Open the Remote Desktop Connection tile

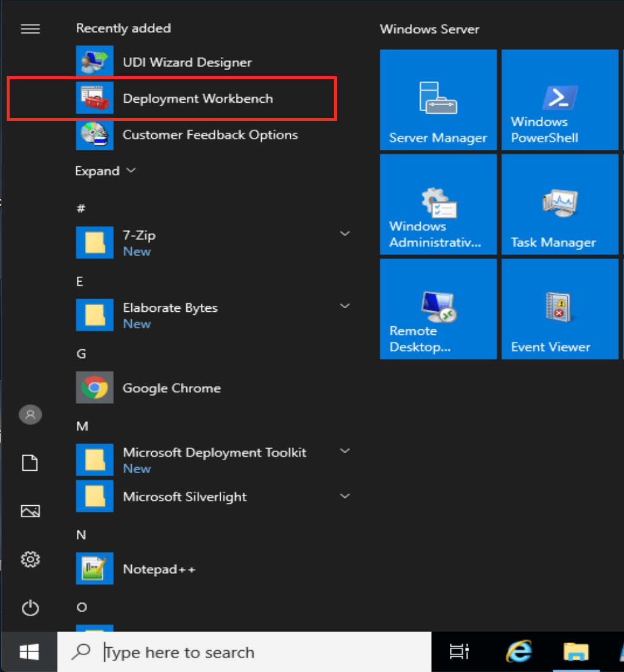click(438, 309)
